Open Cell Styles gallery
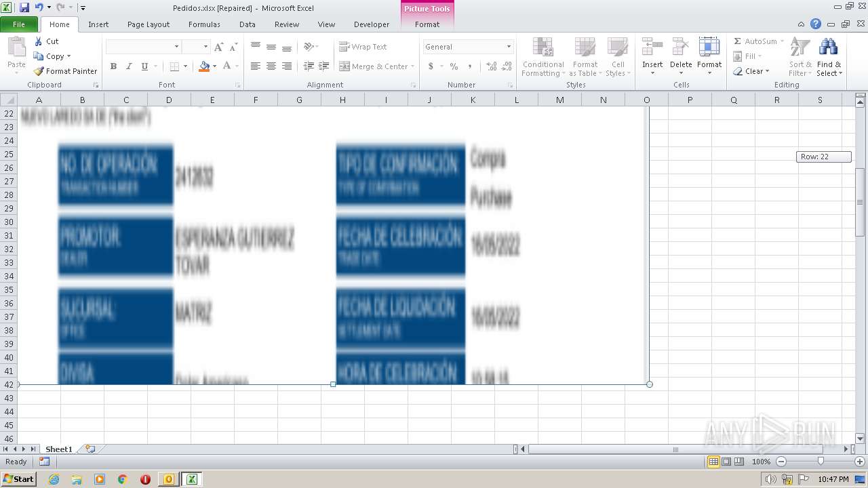 click(617, 58)
